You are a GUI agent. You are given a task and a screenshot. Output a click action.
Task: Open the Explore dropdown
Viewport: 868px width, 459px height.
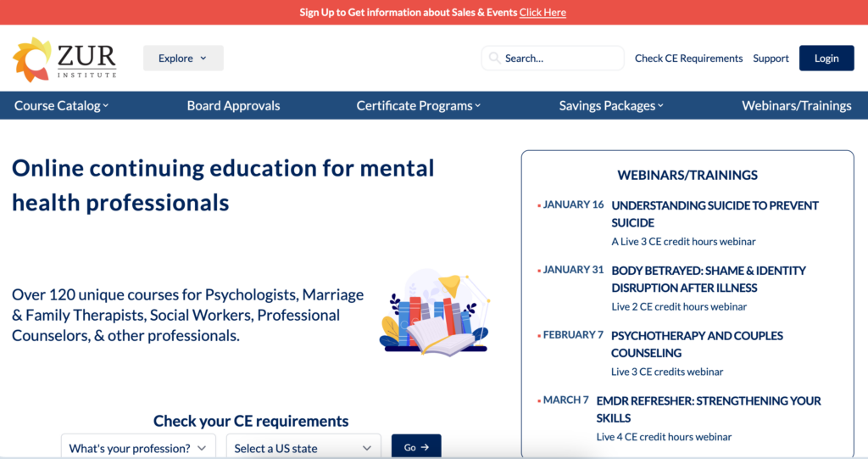pyautogui.click(x=183, y=59)
